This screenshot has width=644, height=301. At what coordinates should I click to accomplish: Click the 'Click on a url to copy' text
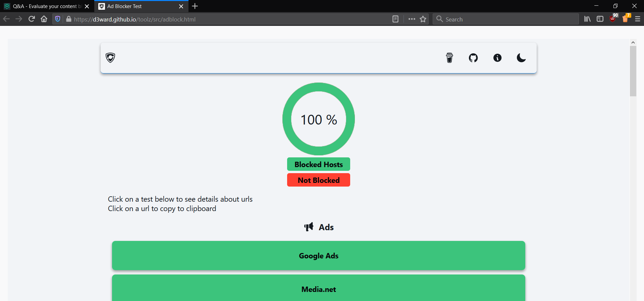click(x=162, y=208)
